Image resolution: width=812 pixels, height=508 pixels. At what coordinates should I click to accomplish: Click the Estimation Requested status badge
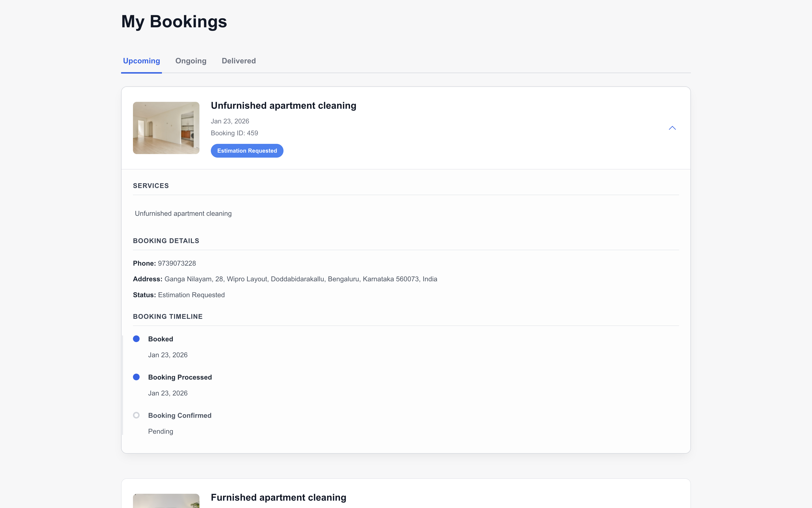click(x=247, y=151)
